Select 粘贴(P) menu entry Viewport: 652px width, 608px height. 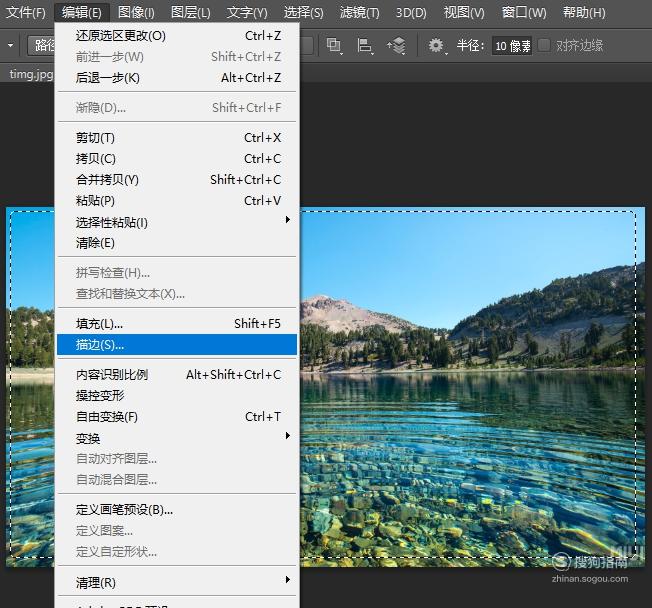click(x=177, y=201)
